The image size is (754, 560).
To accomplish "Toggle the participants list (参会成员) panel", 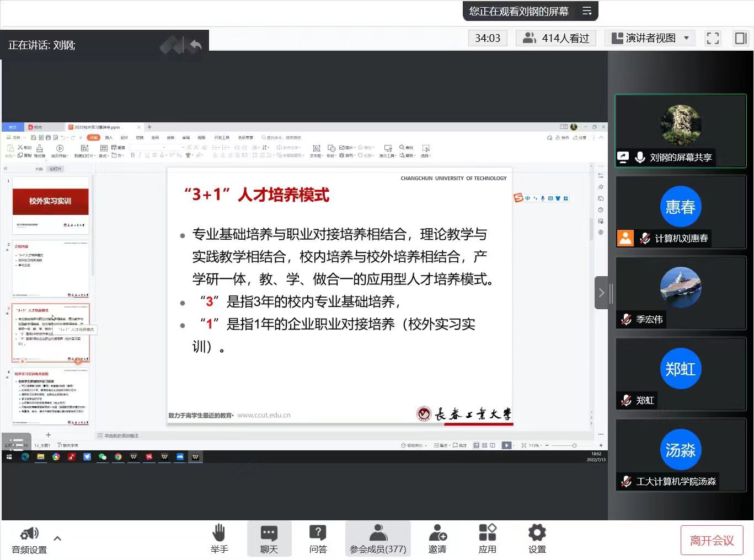I will coord(378,539).
